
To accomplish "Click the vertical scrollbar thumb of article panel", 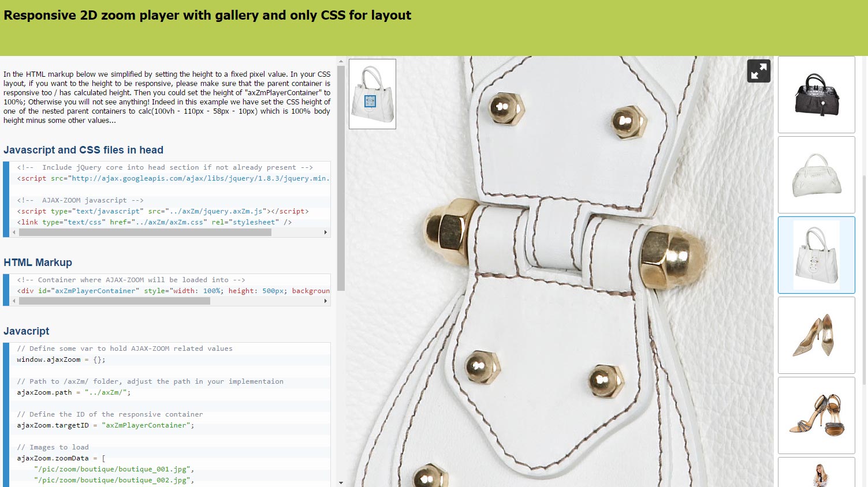I will tap(341, 178).
